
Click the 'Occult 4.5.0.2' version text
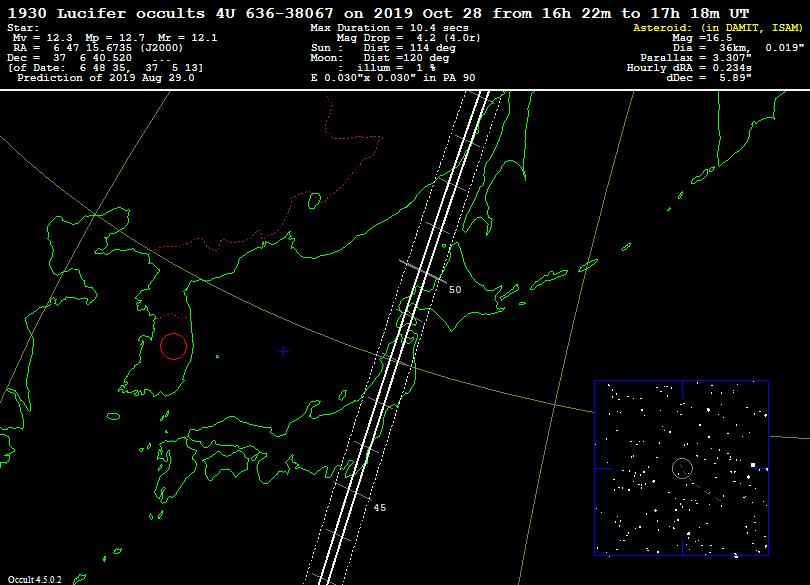point(35,580)
